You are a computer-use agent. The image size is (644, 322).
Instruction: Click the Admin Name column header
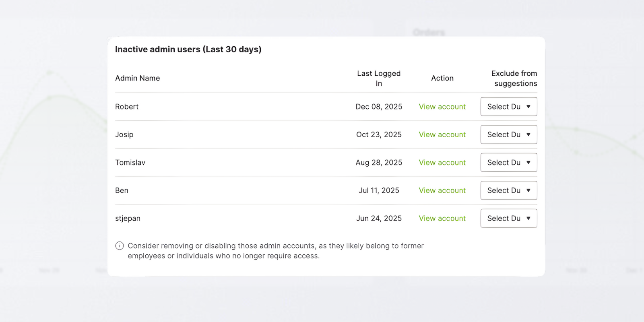pyautogui.click(x=138, y=78)
